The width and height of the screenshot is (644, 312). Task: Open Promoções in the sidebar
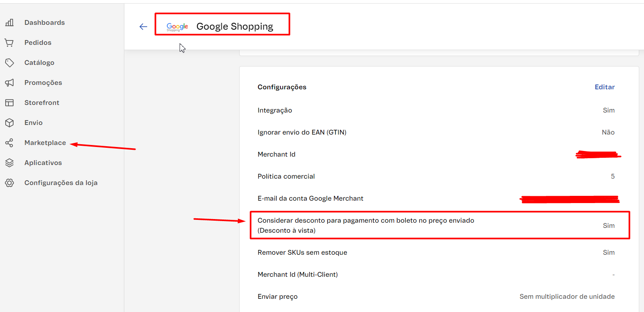tap(43, 83)
